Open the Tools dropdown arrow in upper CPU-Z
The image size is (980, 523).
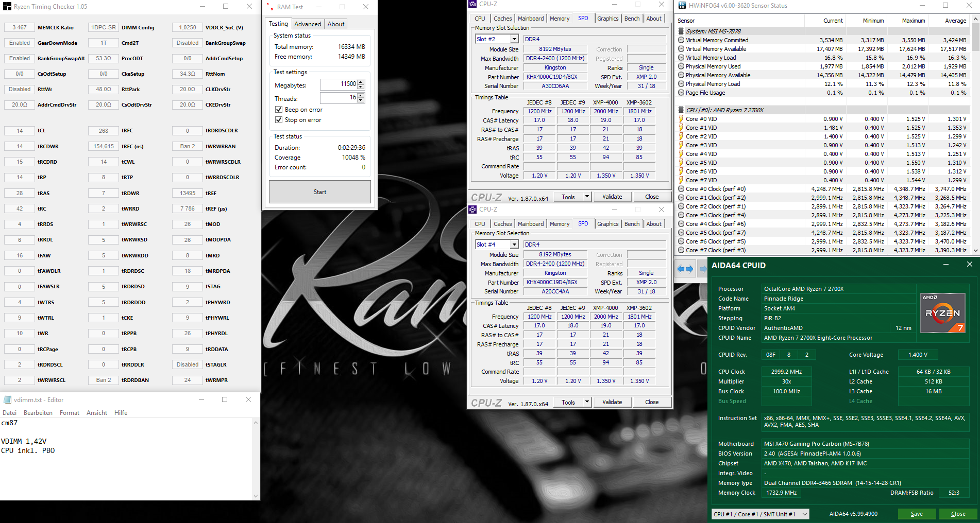[x=586, y=197]
